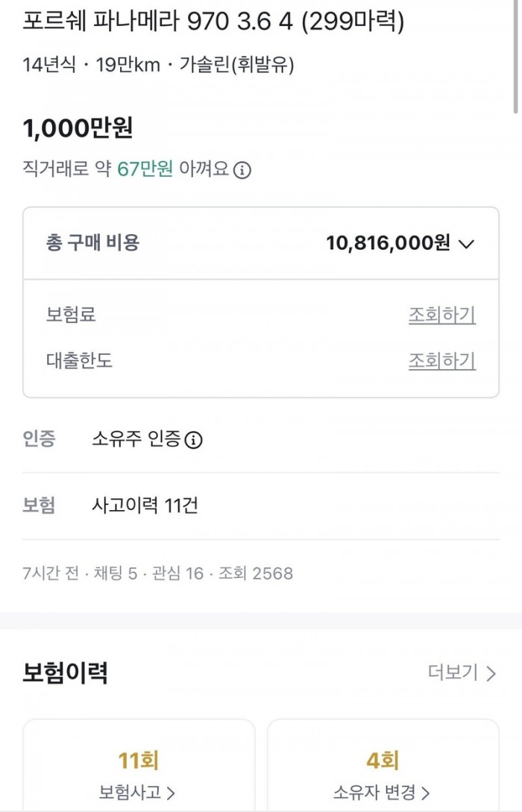
Task: Open 조회하기 link for 대출한도
Action: pyautogui.click(x=441, y=362)
